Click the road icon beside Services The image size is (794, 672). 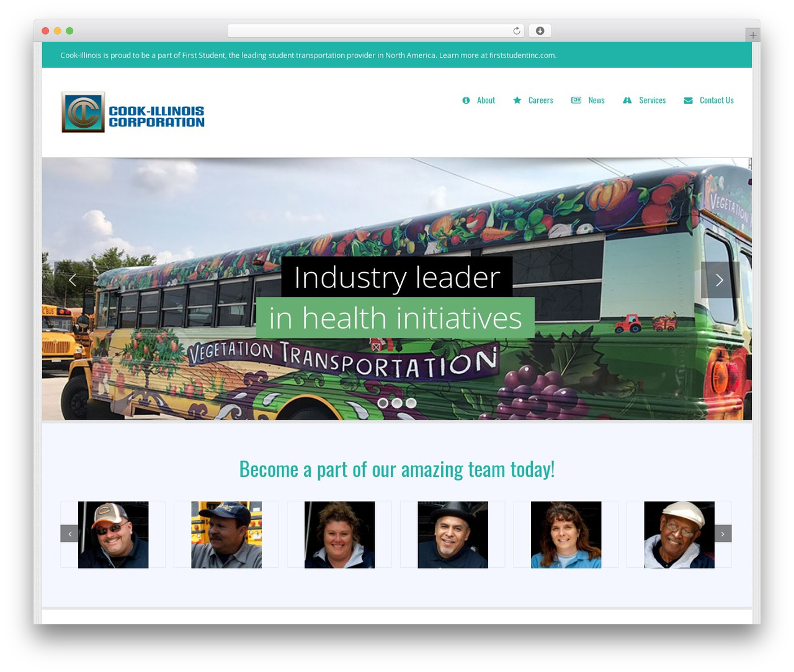coord(627,100)
